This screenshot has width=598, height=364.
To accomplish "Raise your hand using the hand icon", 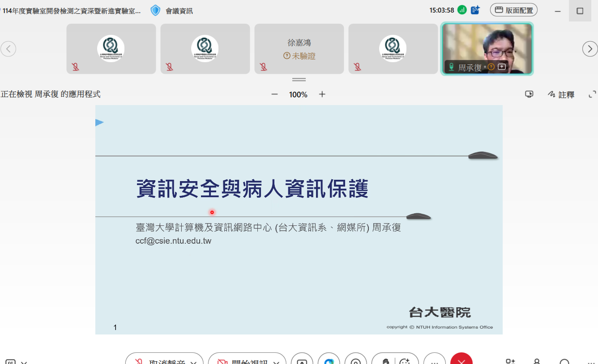I will coord(385,361).
